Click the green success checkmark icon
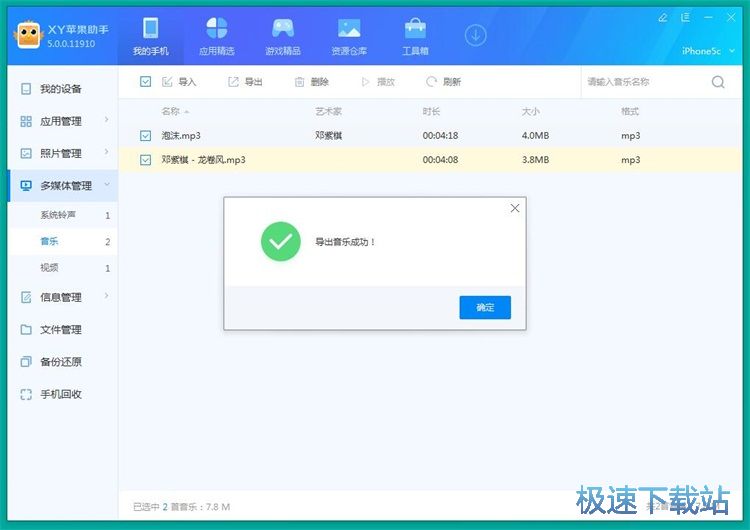Screen dimensions: 750x530 [x=281, y=242]
